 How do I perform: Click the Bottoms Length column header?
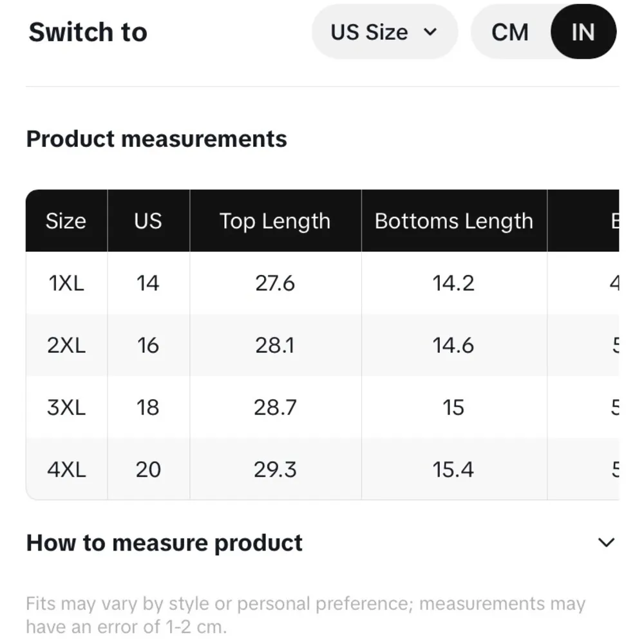[453, 221]
